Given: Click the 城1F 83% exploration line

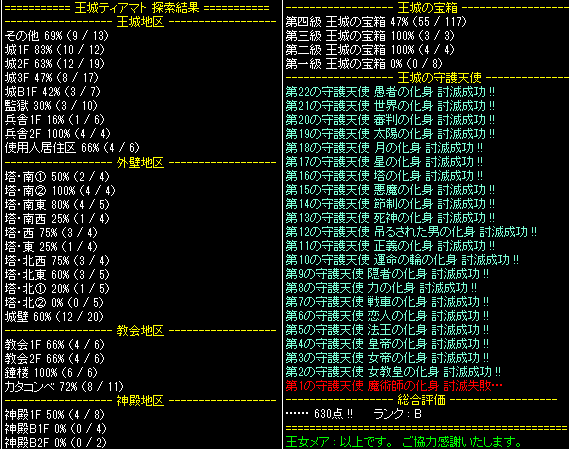Looking at the screenshot, I should [x=54, y=50].
